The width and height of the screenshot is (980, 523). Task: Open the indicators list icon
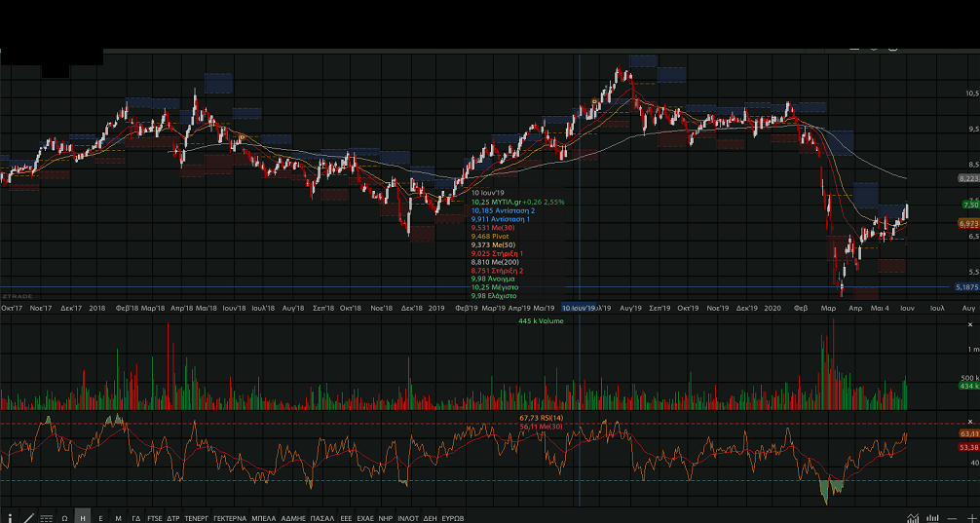pos(46,517)
